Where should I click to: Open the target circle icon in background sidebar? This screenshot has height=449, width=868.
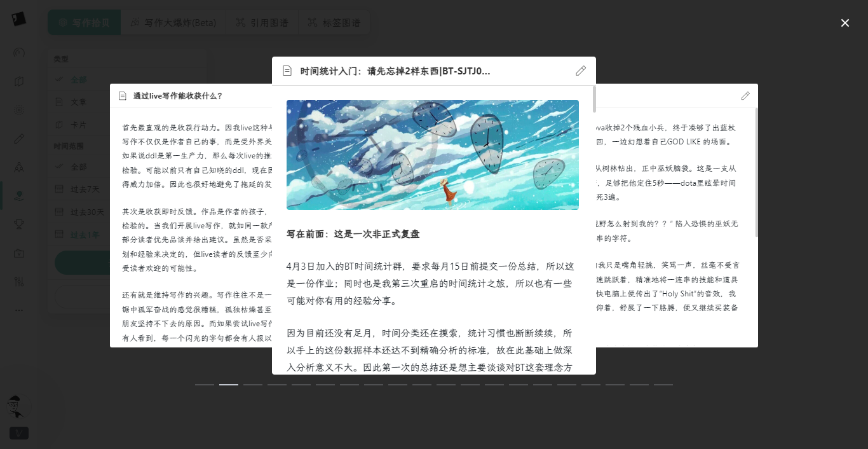click(19, 110)
